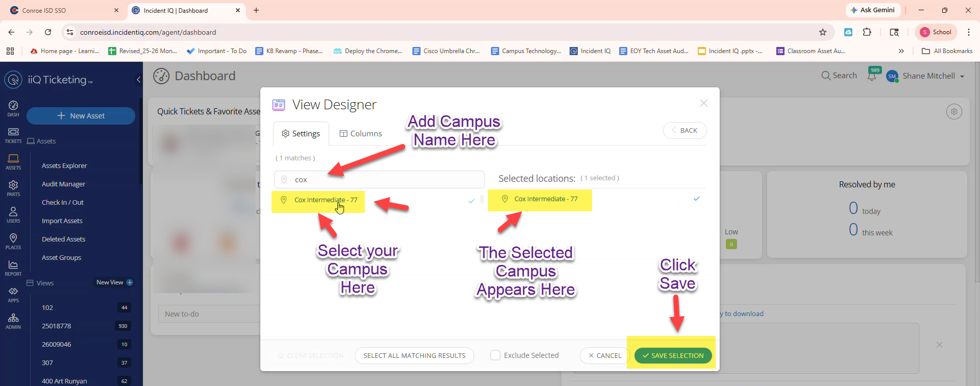Open Classroom Asset Au... bookmark
Screen dimensions: 980x386
click(x=811, y=51)
